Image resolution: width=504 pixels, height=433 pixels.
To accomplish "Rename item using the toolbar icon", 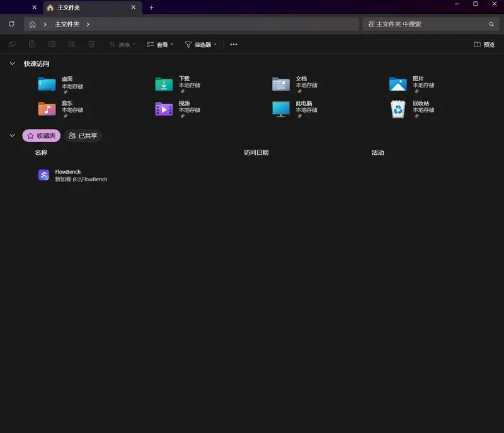I will 52,44.
